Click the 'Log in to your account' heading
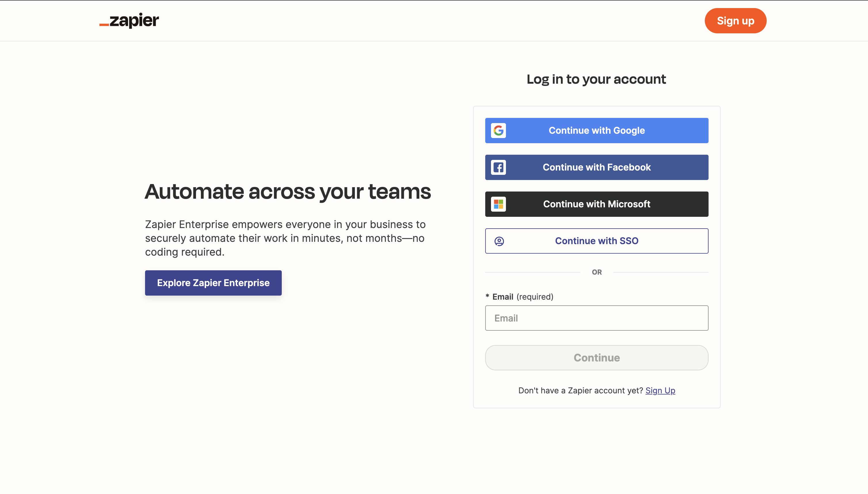This screenshot has width=868, height=494. (596, 79)
